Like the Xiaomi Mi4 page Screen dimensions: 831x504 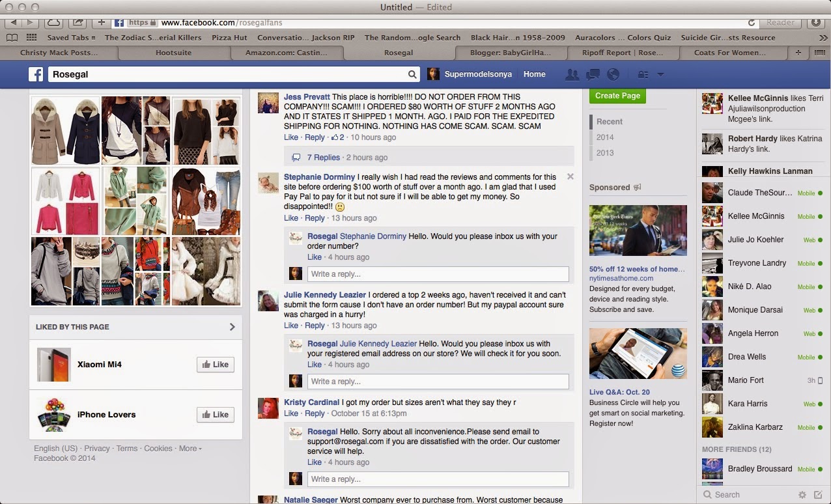pos(215,365)
